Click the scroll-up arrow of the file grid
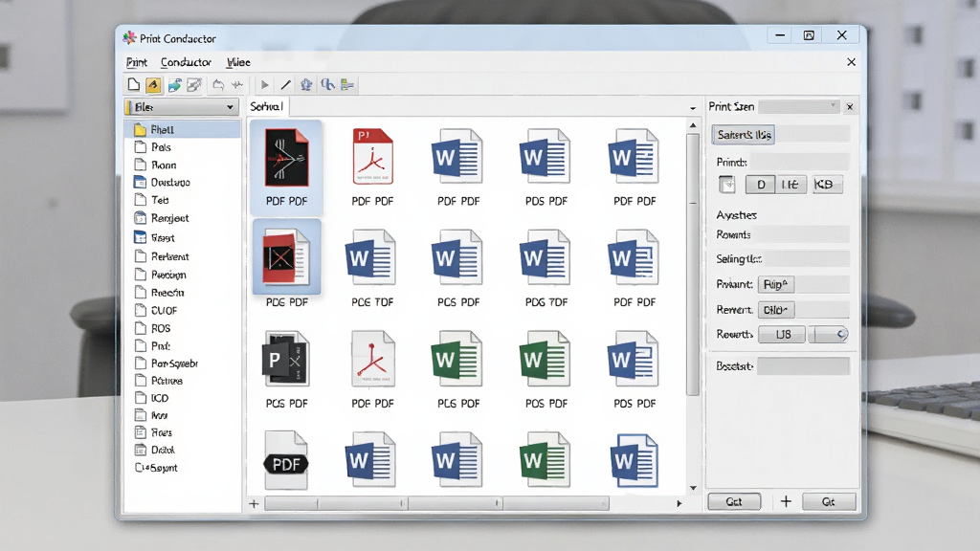 [693, 125]
